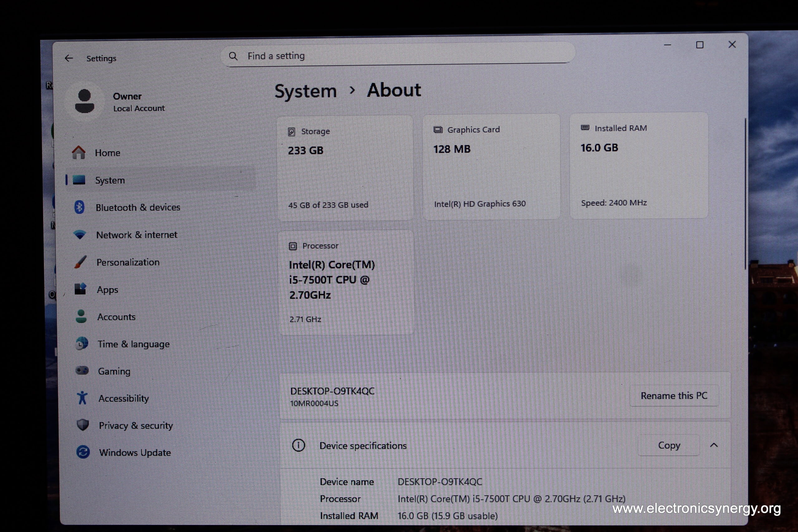798x532 pixels.
Task: Click the Personalization paintbrush icon
Action: coord(80,262)
